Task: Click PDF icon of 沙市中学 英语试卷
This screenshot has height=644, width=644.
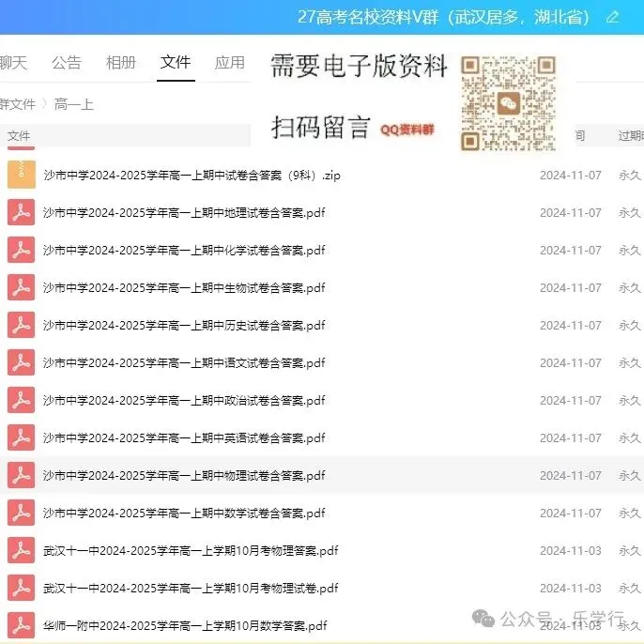Action: click(21, 437)
